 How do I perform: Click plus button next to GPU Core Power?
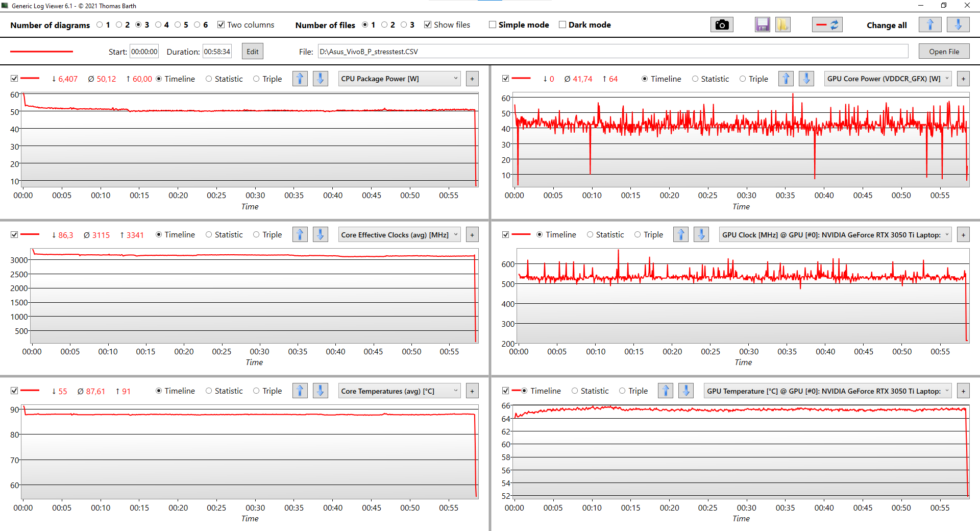963,79
